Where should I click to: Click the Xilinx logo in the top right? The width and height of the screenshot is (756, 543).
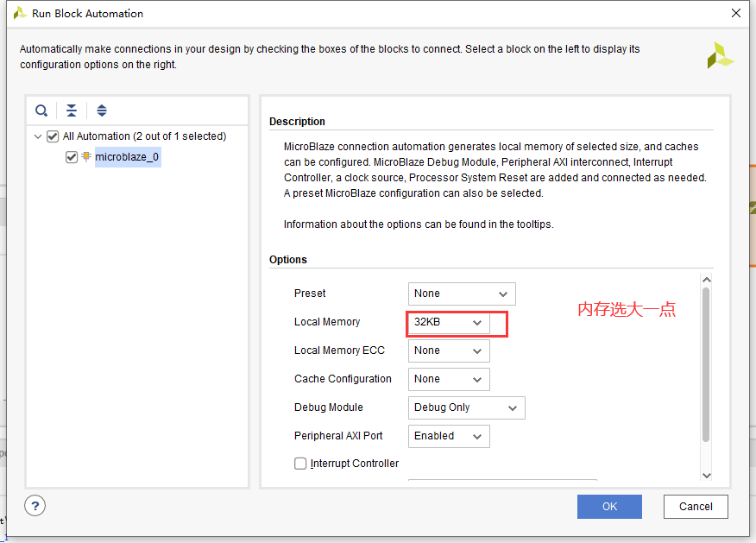pos(721,55)
